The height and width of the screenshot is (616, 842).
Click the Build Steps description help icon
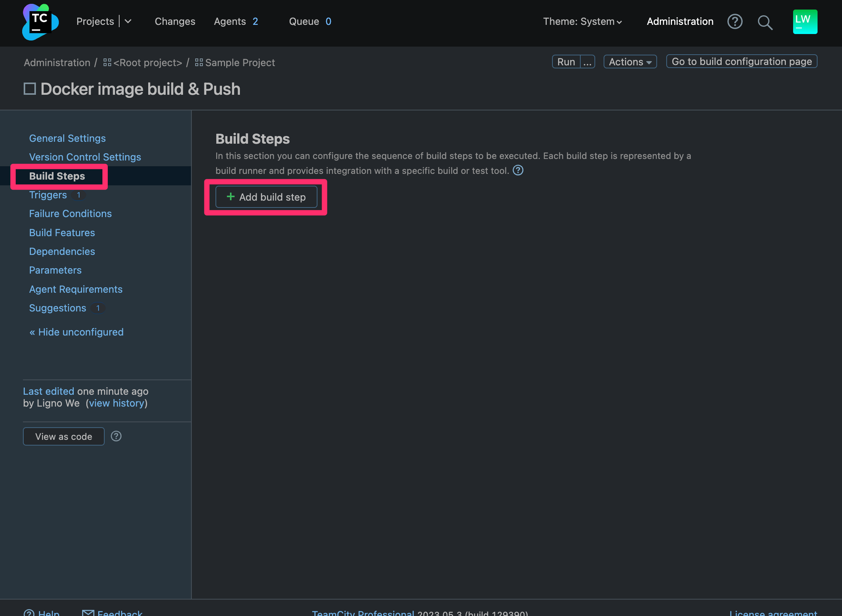click(x=518, y=170)
